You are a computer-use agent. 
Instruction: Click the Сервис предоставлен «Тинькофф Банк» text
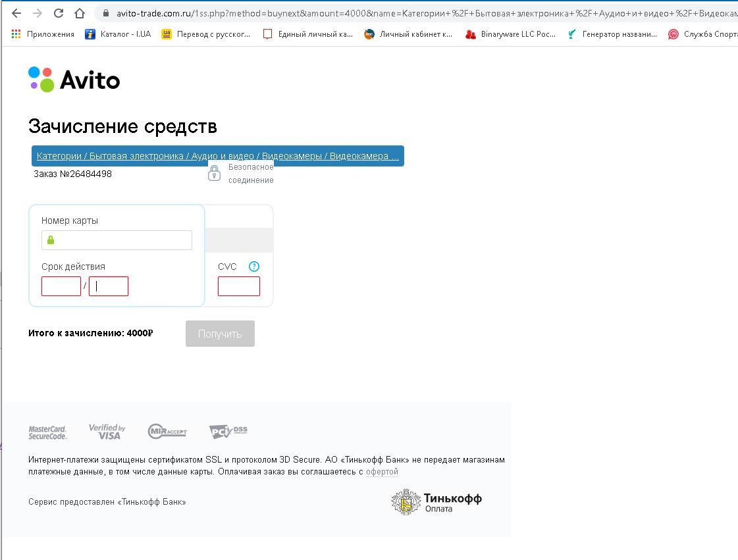click(x=107, y=501)
